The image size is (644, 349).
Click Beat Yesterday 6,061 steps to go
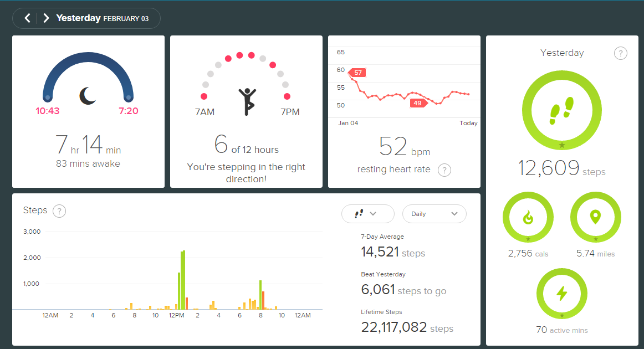pos(403,284)
